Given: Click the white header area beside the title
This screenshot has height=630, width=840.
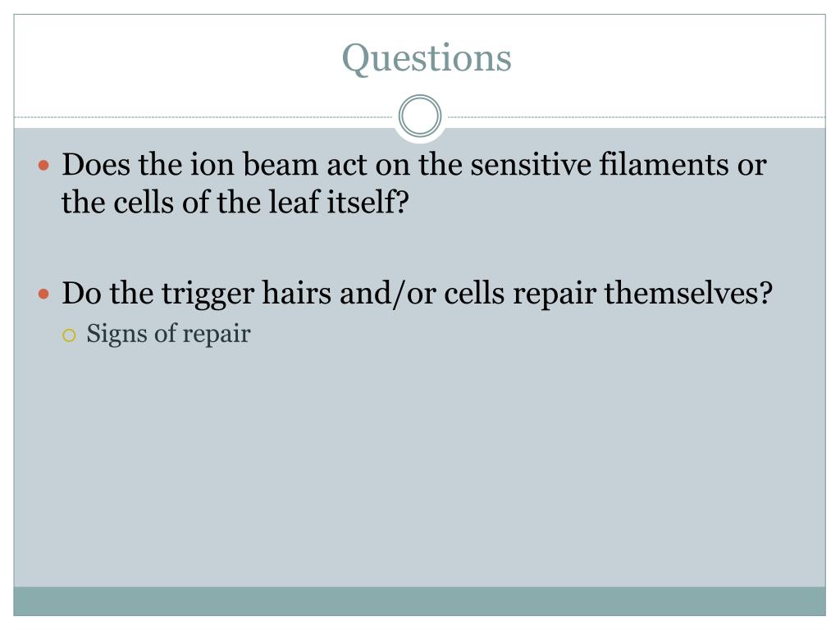Looking at the screenshot, I should (669, 59).
